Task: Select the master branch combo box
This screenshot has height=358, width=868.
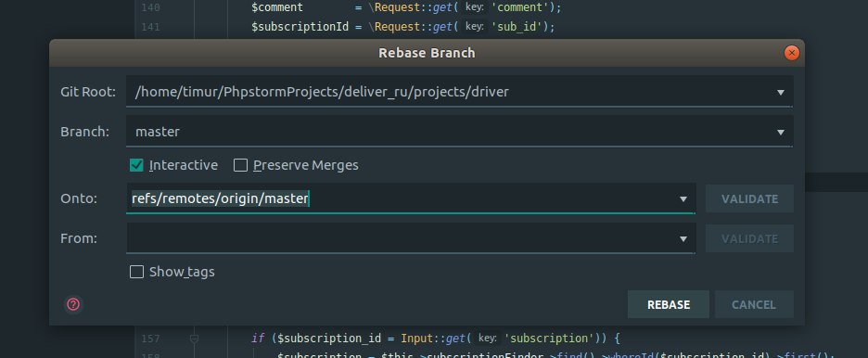Action: (x=459, y=132)
